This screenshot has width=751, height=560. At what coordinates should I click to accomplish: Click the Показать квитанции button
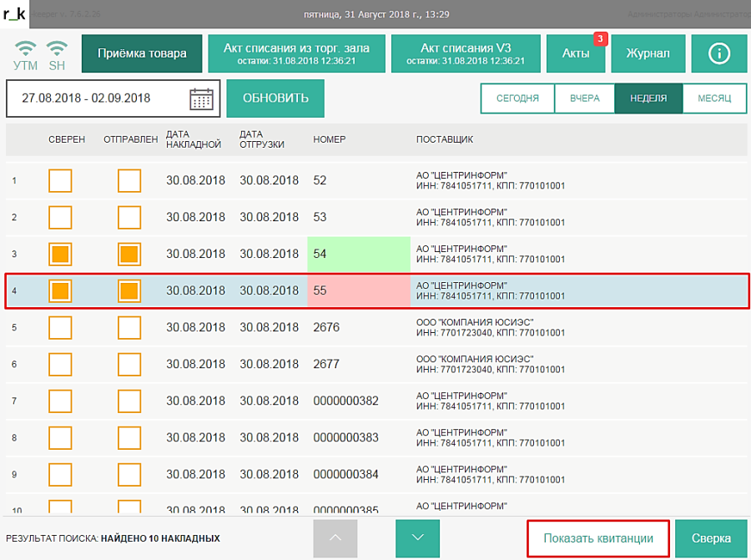pos(598,538)
